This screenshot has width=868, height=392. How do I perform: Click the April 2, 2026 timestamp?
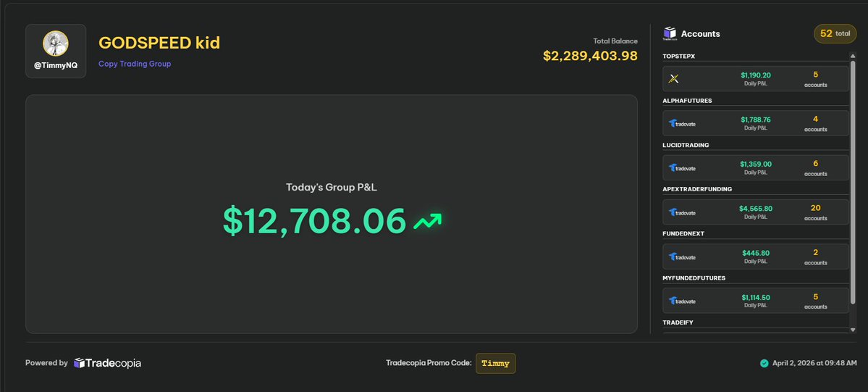tap(814, 363)
